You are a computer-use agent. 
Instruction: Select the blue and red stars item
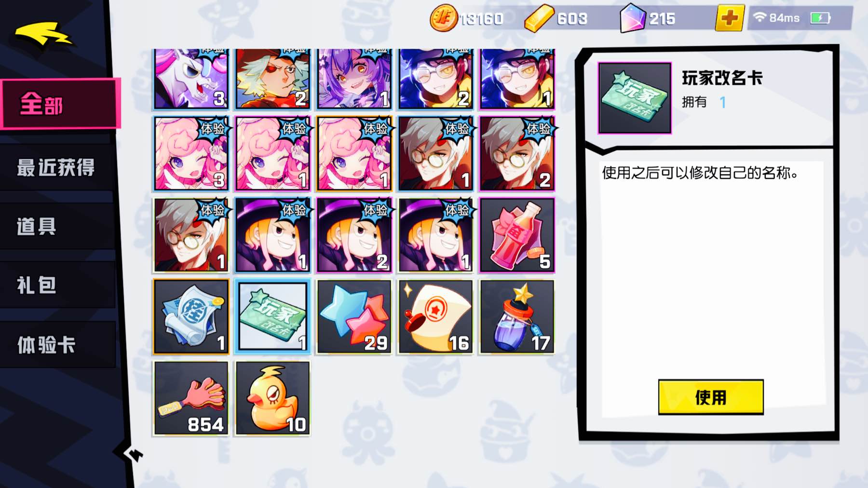(354, 317)
